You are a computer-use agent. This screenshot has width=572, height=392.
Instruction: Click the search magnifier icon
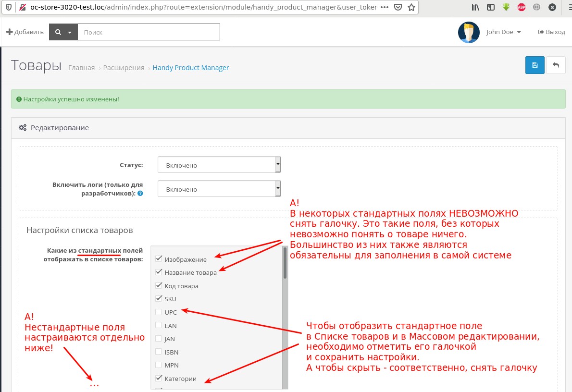point(57,32)
